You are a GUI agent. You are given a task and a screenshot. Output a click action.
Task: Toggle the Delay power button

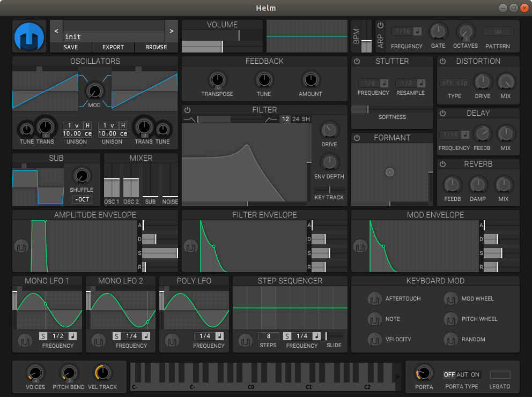pos(443,113)
